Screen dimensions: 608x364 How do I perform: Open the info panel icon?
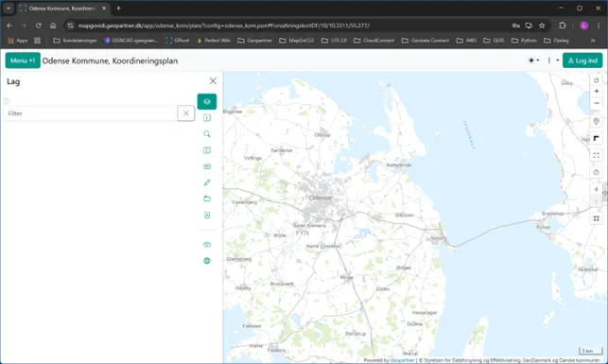tap(207, 118)
